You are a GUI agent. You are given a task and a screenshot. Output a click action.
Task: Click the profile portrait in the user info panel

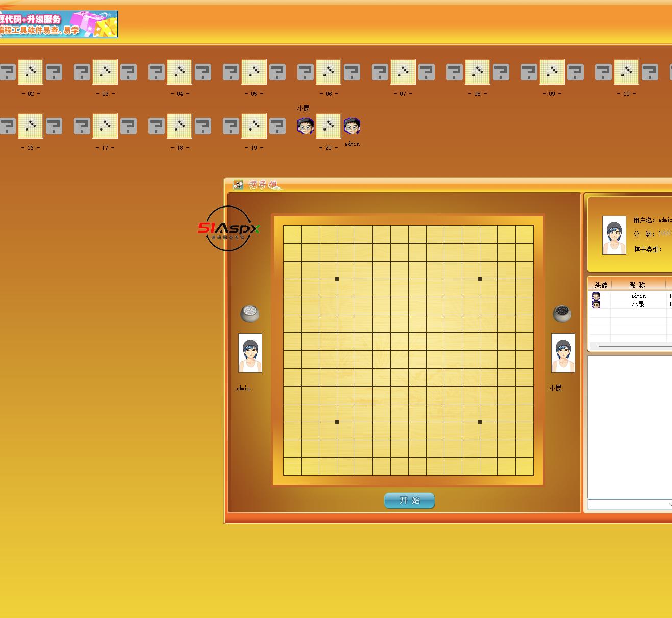coord(614,235)
